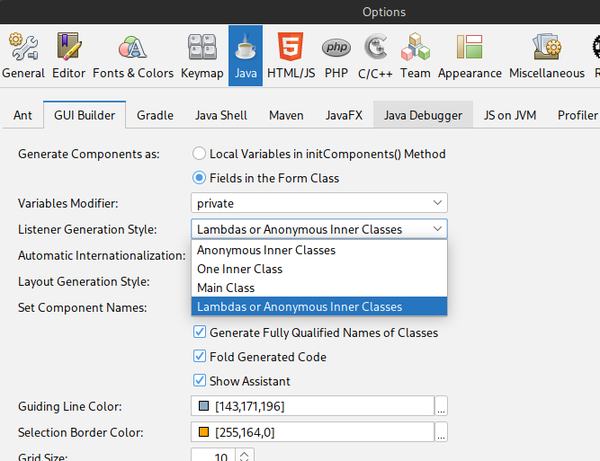Choose One Inner Class from list
Screen dimensions: 600x461
coord(240,269)
